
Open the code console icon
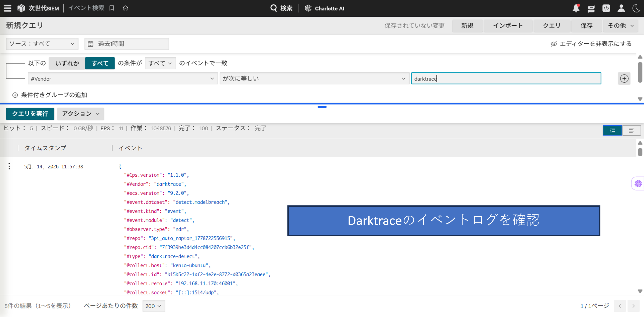(606, 8)
